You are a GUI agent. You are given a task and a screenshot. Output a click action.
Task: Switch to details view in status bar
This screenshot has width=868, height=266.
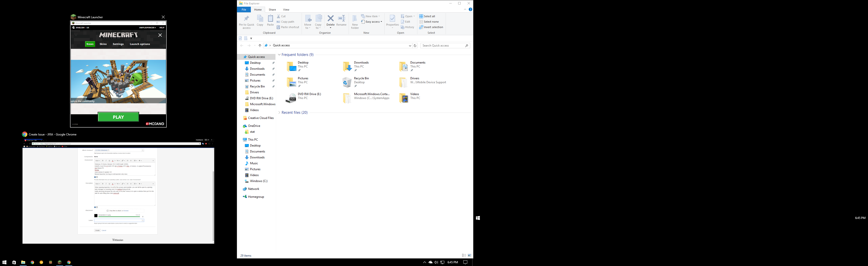tap(464, 256)
